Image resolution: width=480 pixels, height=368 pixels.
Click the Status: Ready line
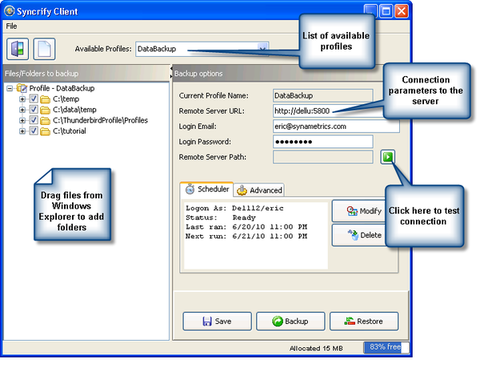[x=221, y=218]
